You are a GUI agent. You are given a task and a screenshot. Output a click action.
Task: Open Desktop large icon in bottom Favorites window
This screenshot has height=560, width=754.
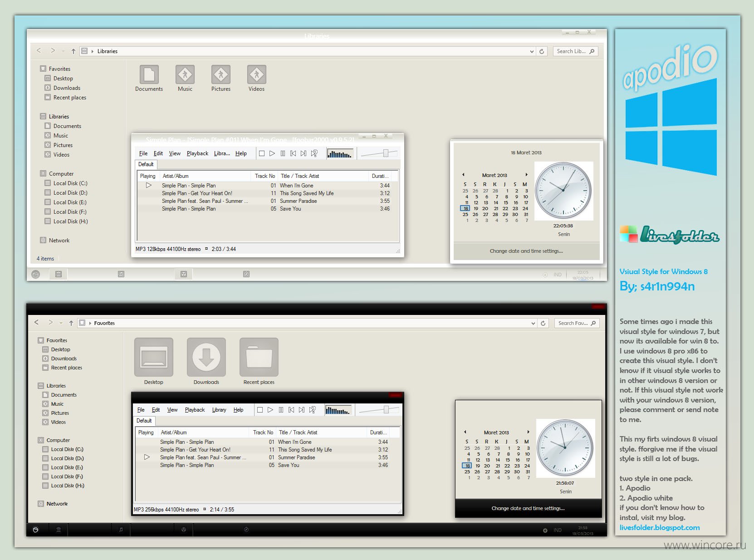(x=154, y=357)
